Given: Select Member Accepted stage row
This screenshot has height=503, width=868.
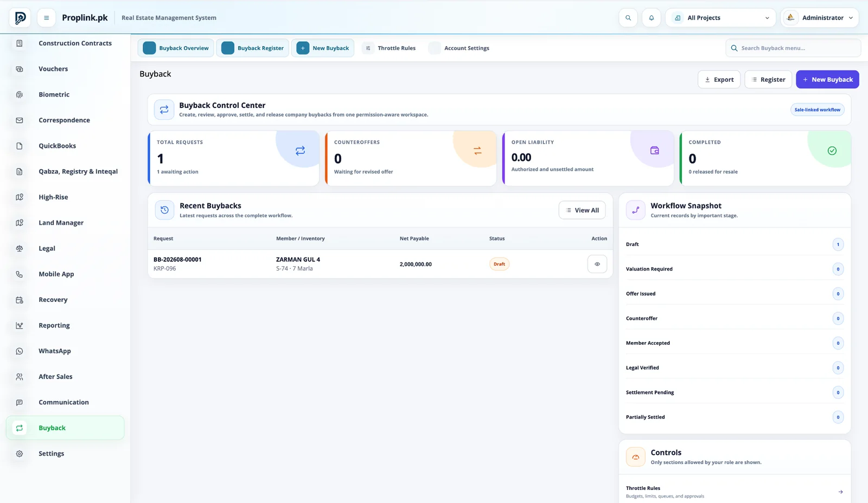Looking at the screenshot, I should coord(735,343).
